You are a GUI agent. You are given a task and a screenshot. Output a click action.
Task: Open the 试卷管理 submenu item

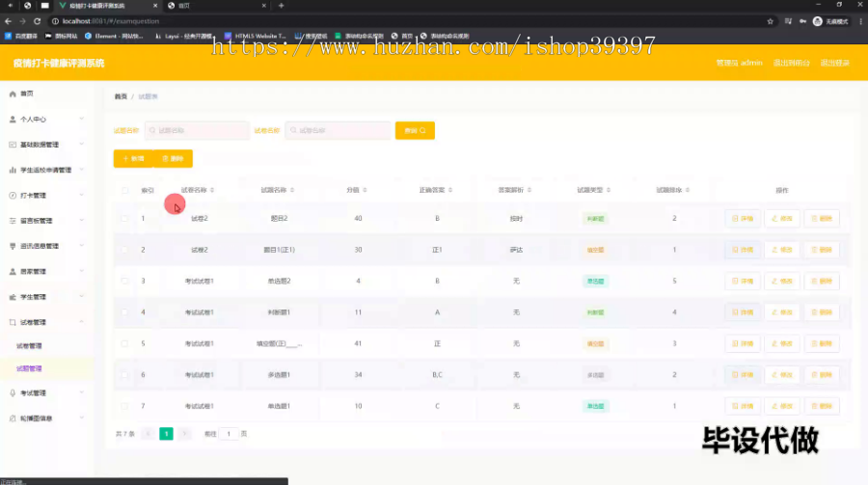click(x=46, y=346)
